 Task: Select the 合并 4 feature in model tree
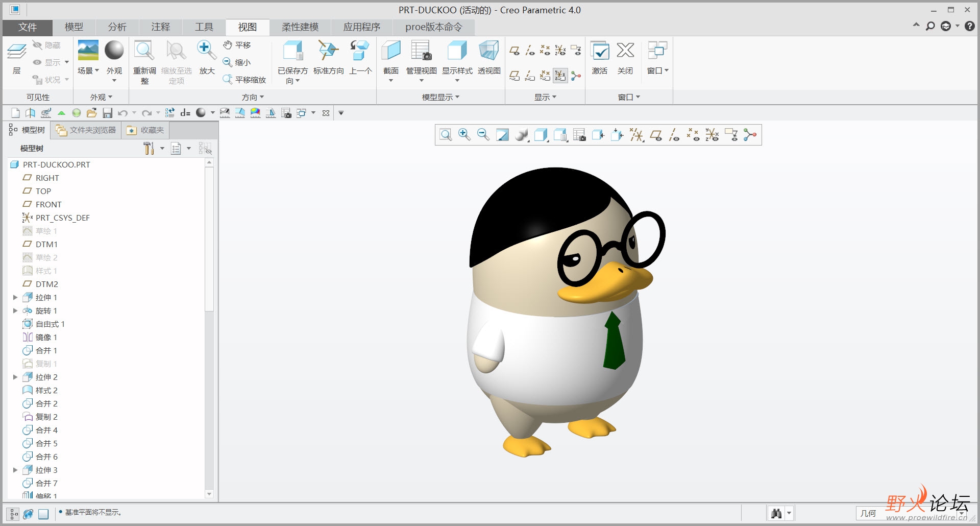(x=40, y=430)
